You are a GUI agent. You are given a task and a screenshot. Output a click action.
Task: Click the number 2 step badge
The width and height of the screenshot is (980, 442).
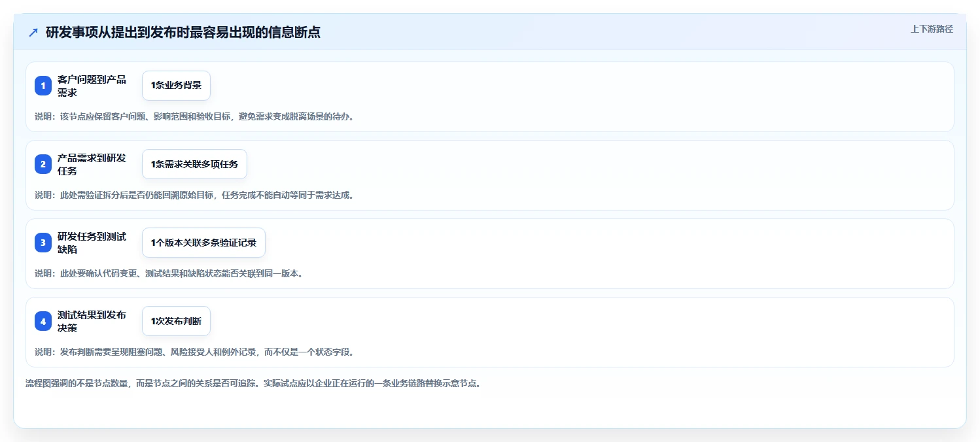click(43, 164)
